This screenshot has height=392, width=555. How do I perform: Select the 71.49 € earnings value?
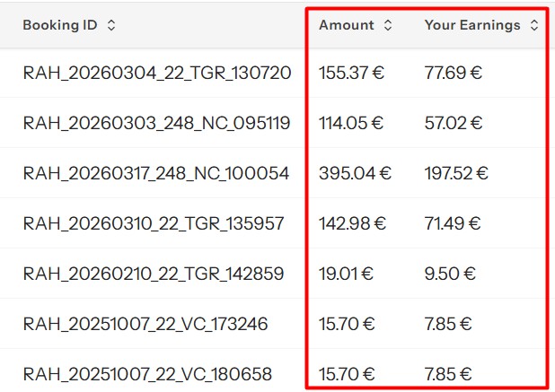pos(453,223)
